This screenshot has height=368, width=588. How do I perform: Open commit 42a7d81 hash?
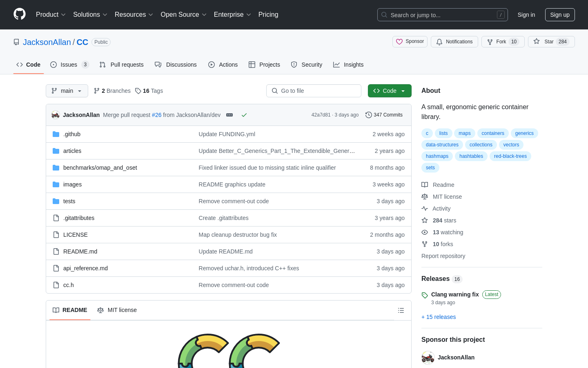point(321,115)
